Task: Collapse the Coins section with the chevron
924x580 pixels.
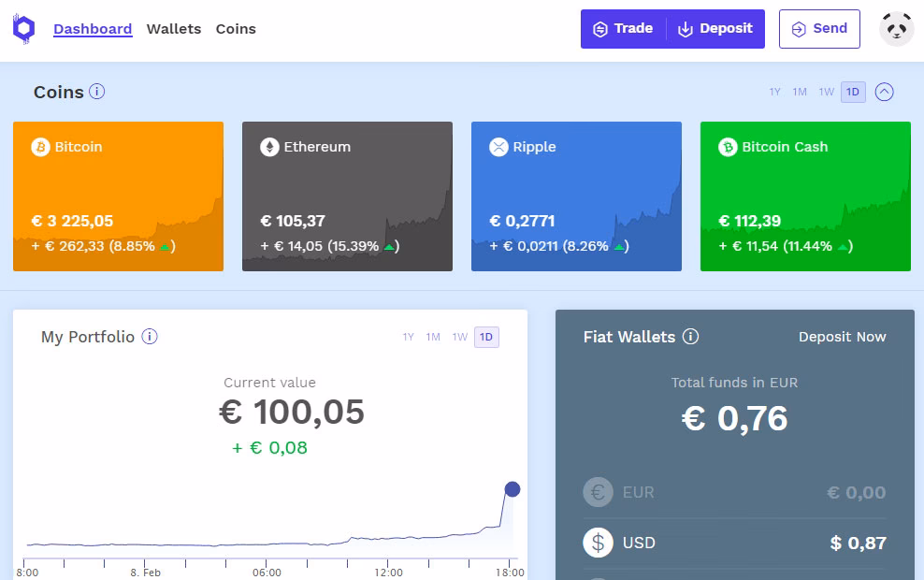Action: (x=884, y=92)
